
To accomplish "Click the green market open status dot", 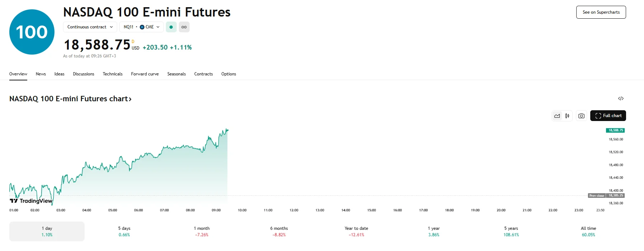I will (171, 27).
